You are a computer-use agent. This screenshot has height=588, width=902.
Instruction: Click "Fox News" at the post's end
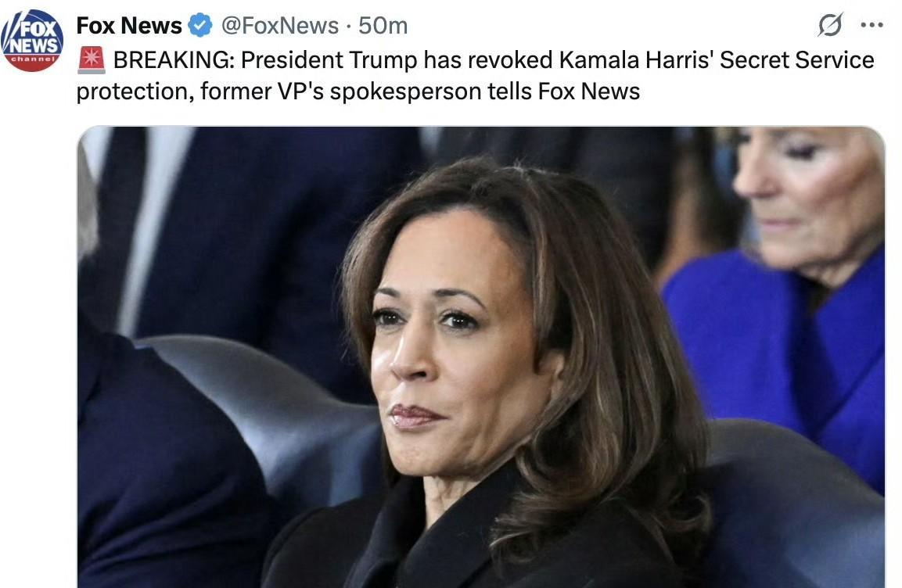pos(589,91)
